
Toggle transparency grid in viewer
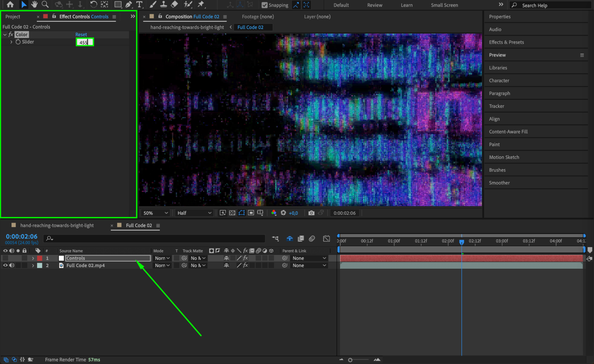tap(232, 213)
